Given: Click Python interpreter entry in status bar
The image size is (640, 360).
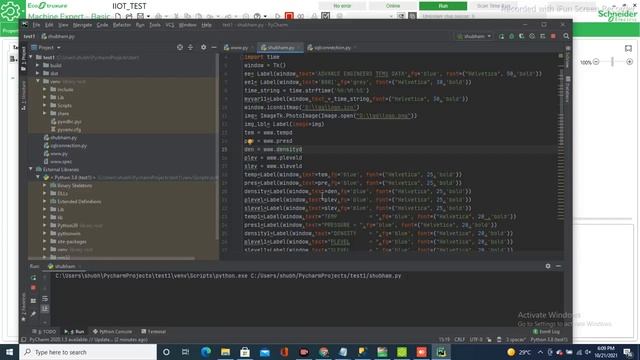Looking at the screenshot, I should 549,340.
